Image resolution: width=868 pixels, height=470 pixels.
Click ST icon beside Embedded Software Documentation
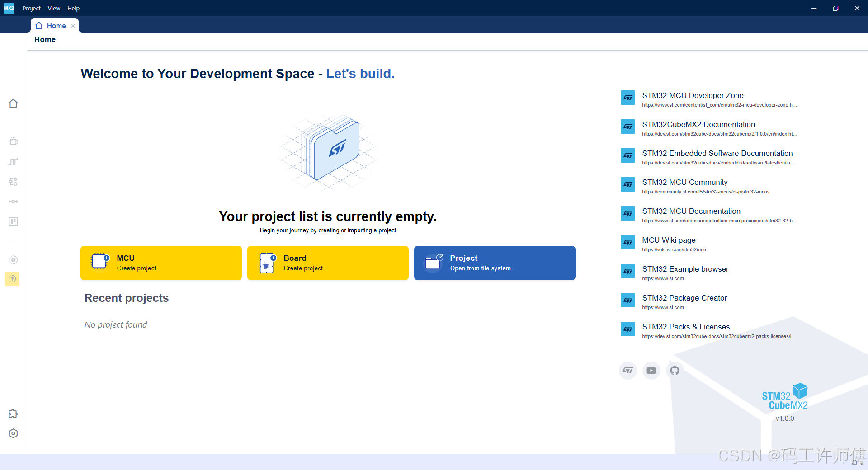point(628,155)
